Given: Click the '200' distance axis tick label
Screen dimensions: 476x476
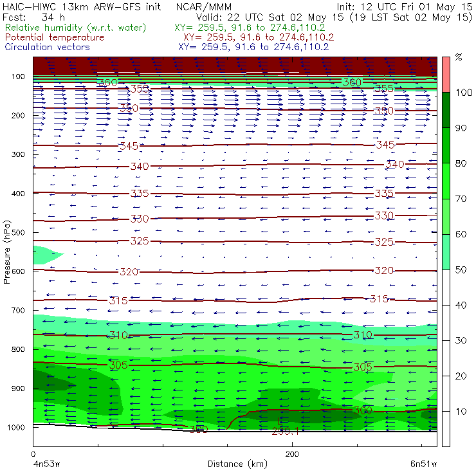Looking at the screenshot, I should click(x=292, y=454).
